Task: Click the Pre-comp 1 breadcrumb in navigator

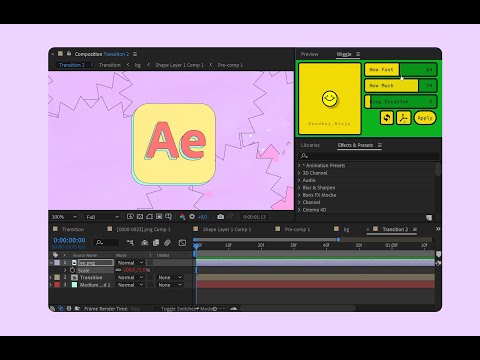Action: click(x=230, y=65)
